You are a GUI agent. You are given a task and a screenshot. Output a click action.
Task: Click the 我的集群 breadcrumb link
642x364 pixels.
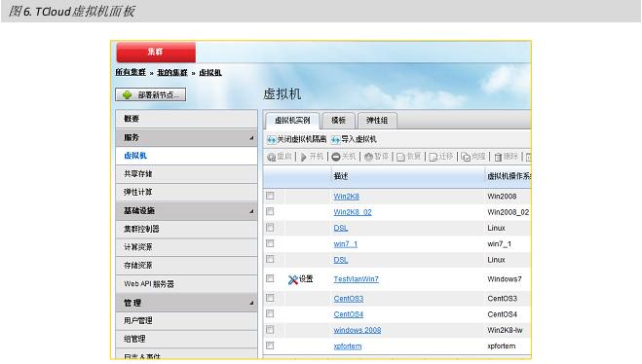click(x=172, y=72)
